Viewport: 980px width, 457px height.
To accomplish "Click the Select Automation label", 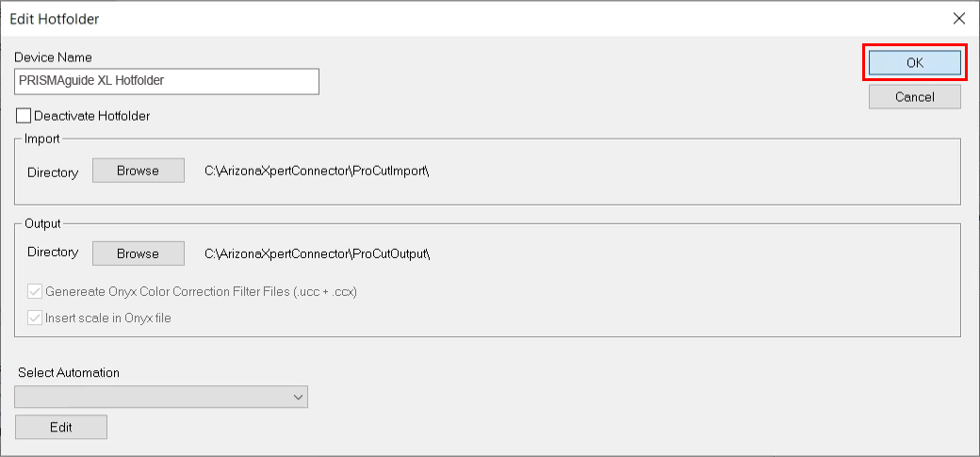I will coord(69,372).
